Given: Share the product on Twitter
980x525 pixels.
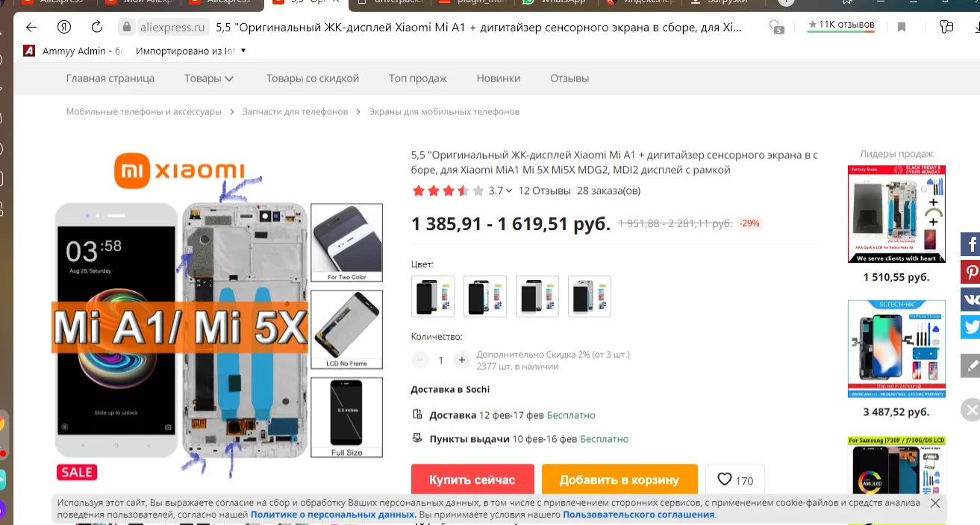Looking at the screenshot, I should point(971,327).
